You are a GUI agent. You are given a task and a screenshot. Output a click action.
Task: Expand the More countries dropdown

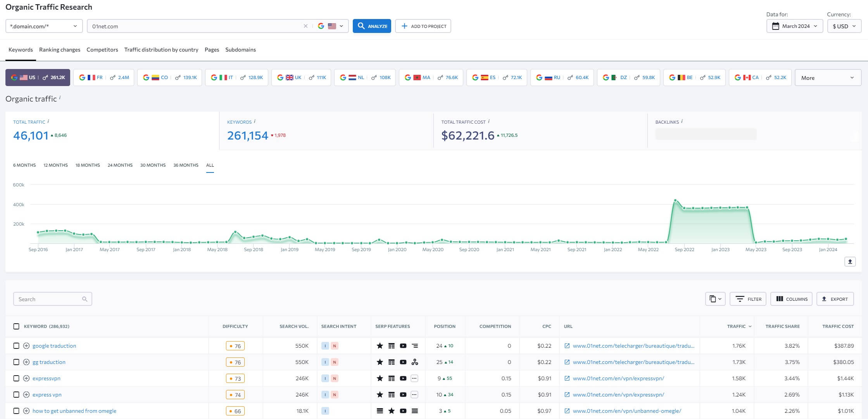(x=828, y=78)
